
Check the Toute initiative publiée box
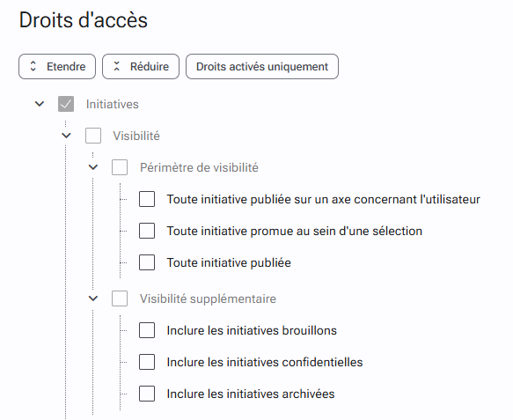tap(147, 262)
